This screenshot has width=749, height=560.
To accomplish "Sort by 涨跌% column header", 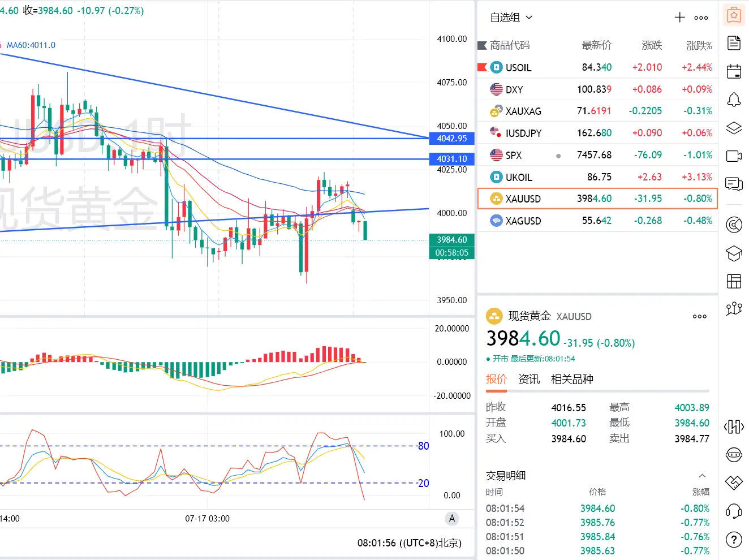I will click(699, 45).
